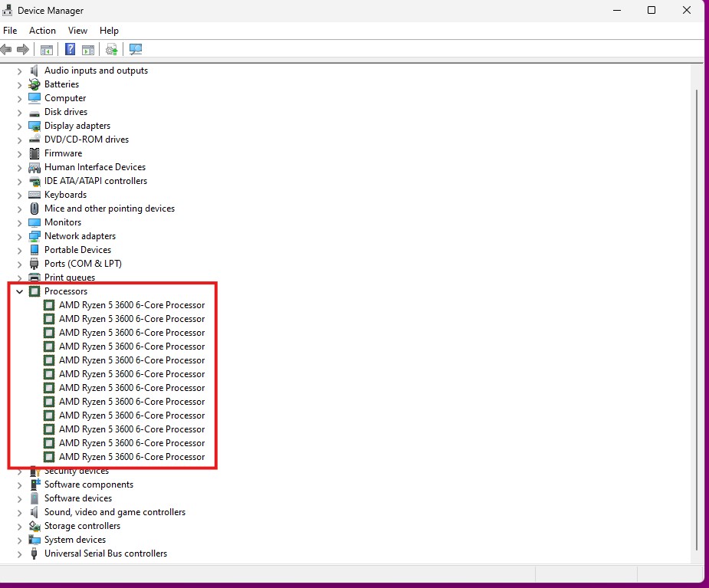Select first AMD Ryzen 5 3600 processor entry
The width and height of the screenshot is (709, 588).
point(131,305)
